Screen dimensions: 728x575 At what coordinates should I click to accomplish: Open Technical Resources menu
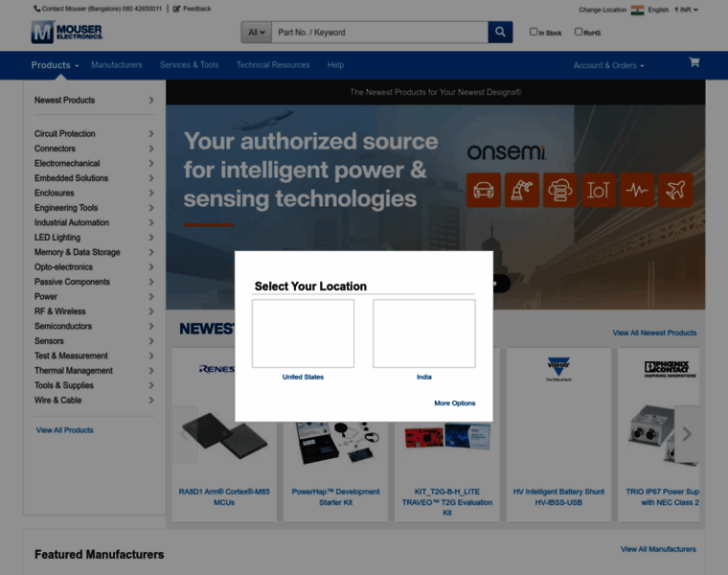273,65
